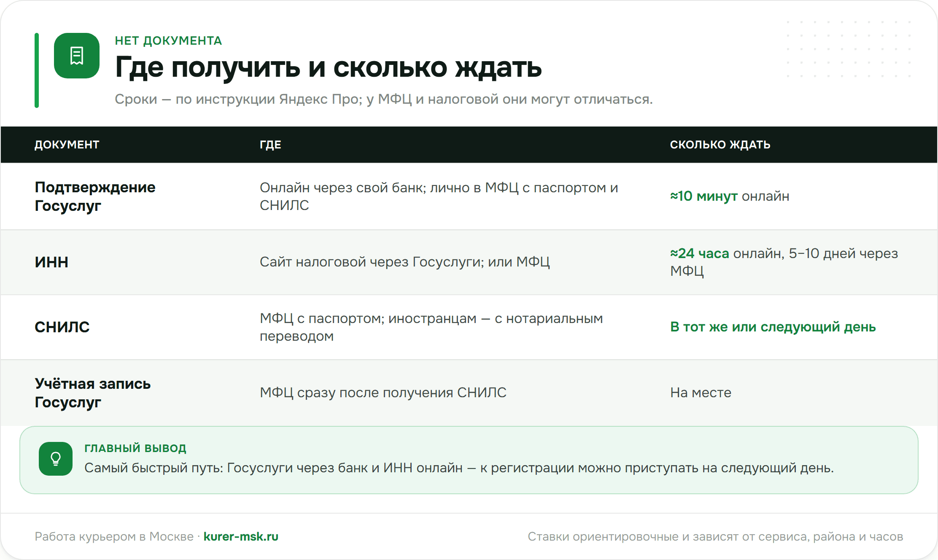Click 'В тот же или следующий день'
The image size is (938, 560).
tap(773, 327)
